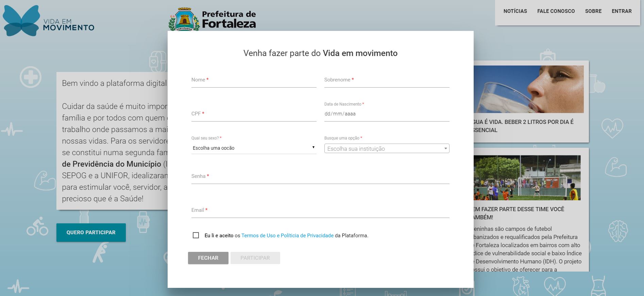This screenshot has height=296, width=644.
Task: Select ENTRAR in the top navigation
Action: coord(622,11)
